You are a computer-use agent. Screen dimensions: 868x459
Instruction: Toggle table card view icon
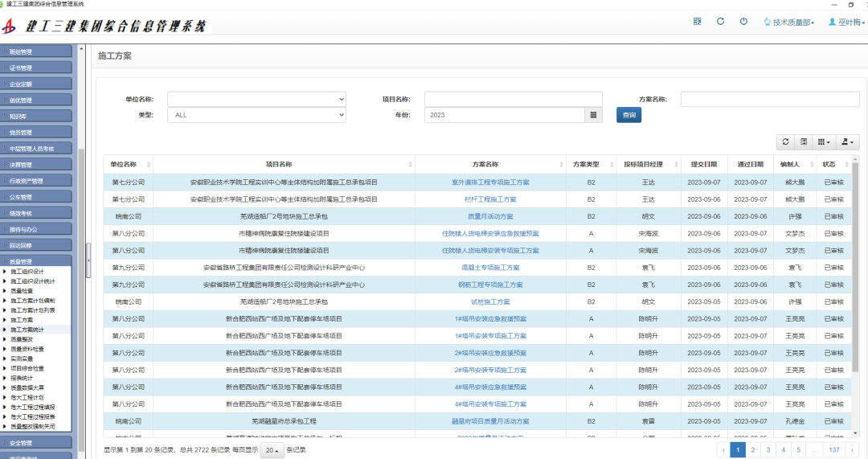click(x=804, y=141)
